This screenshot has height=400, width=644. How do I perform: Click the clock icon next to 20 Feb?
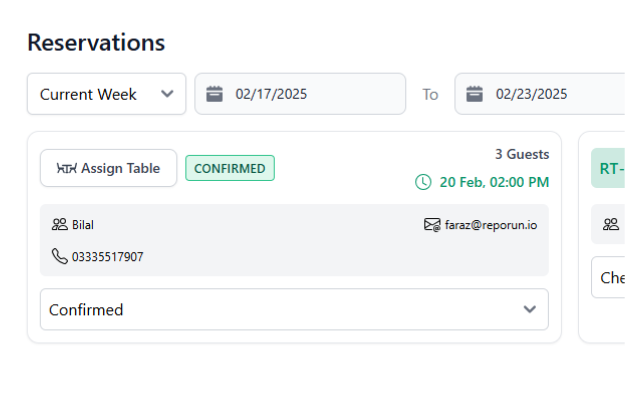tap(423, 182)
